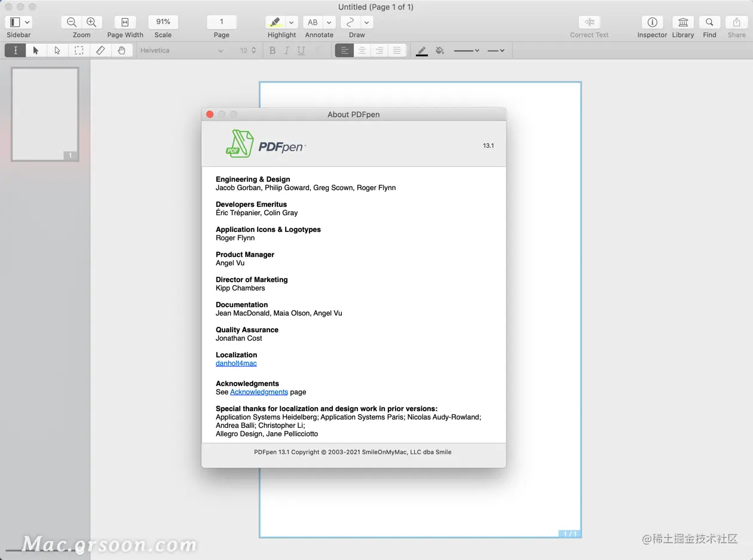Viewport: 753px width, 560px height.
Task: Zoom out with the minus magnifier
Action: pyautogui.click(x=72, y=22)
